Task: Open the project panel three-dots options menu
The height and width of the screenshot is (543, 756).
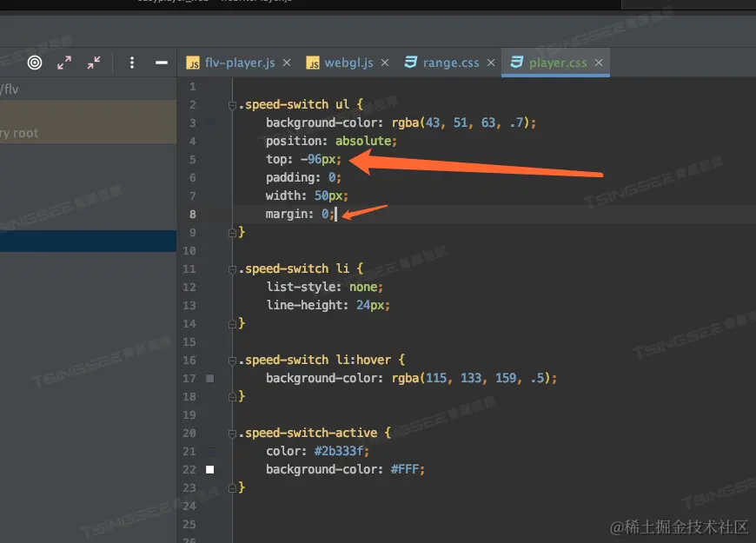Action: (131, 63)
